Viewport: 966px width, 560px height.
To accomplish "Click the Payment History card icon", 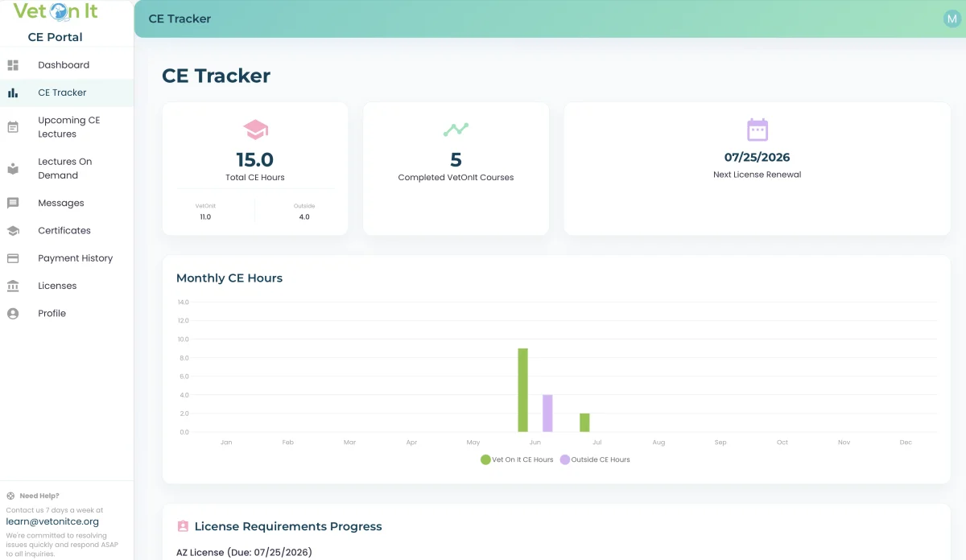I will 13,258.
